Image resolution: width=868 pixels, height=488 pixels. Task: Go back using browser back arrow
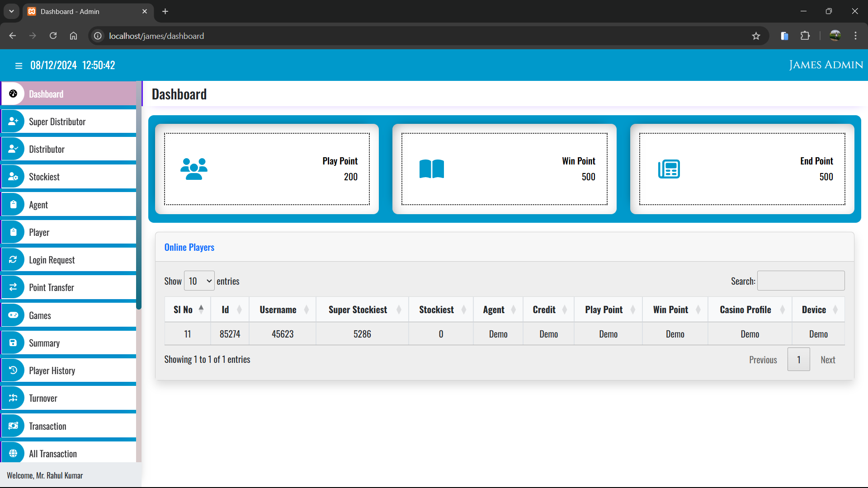click(x=13, y=36)
